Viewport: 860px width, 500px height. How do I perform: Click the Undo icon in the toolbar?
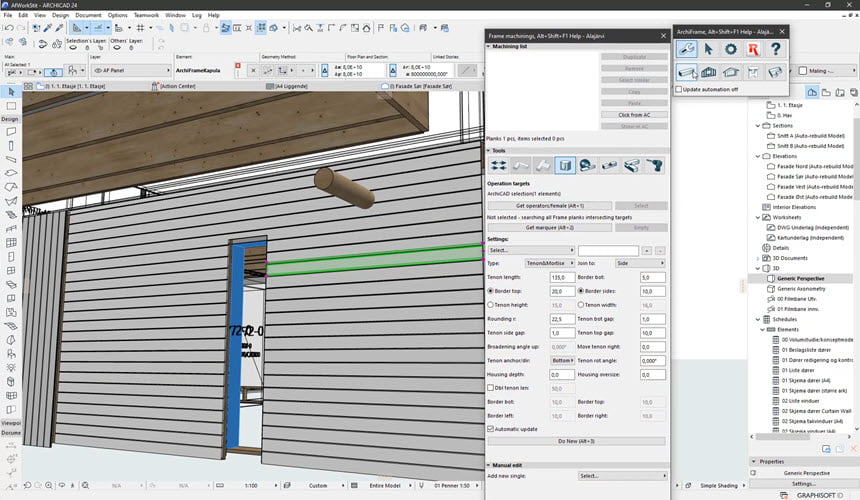[9, 27]
